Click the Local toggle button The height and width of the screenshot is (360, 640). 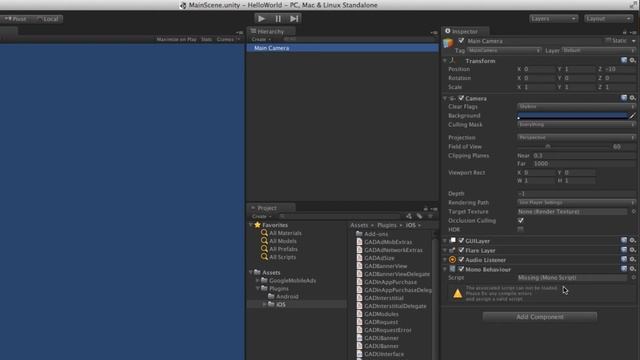coord(47,19)
